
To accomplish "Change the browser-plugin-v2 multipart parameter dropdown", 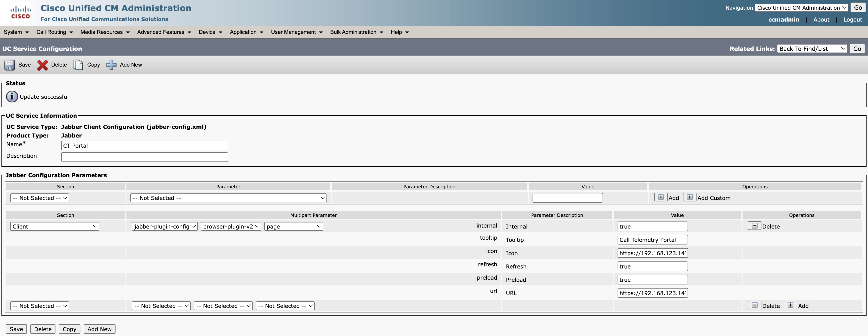I will point(231,226).
